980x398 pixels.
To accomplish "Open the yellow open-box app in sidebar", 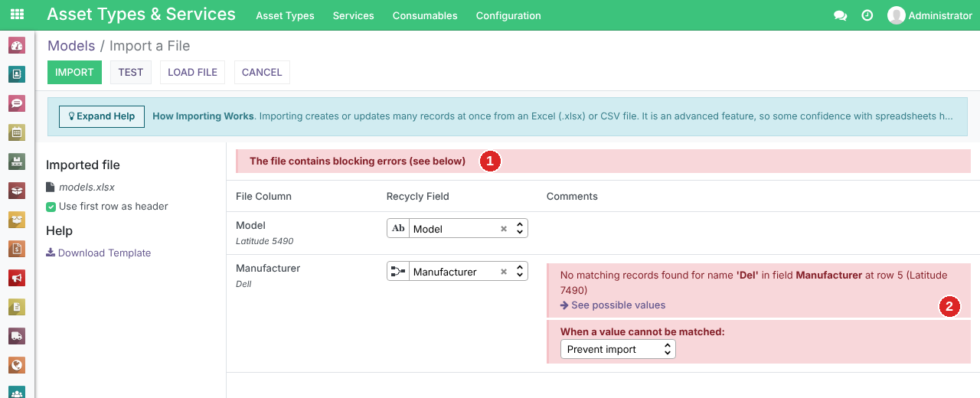I will click(x=17, y=220).
